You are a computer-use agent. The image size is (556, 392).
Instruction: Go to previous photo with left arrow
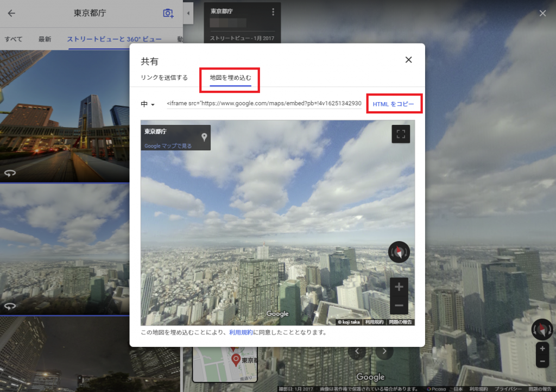(357, 351)
